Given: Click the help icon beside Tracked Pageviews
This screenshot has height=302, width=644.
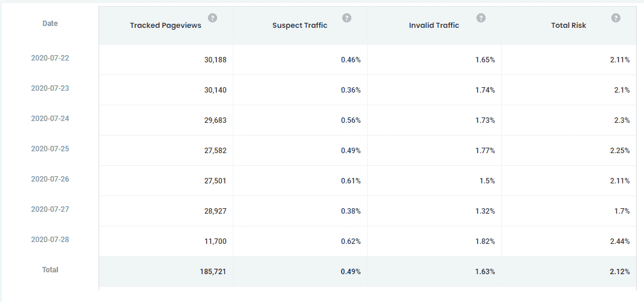Looking at the screenshot, I should 212,18.
